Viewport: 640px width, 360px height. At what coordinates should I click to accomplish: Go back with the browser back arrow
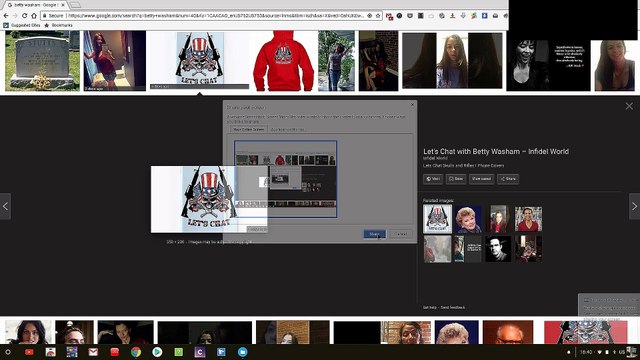point(6,16)
